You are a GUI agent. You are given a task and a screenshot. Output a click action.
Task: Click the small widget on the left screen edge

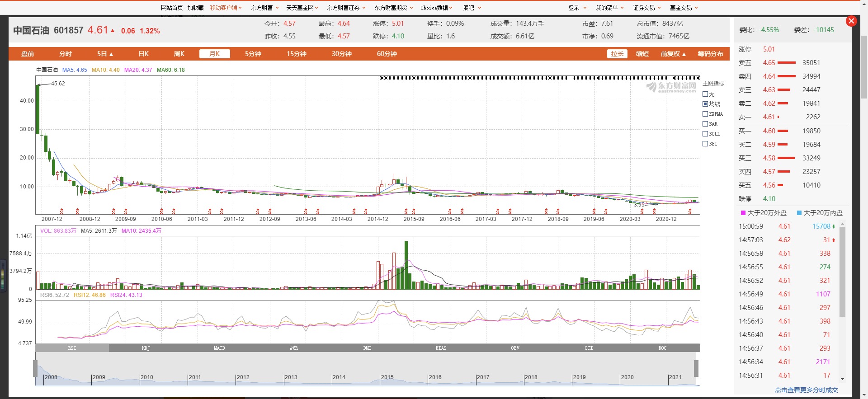(x=3, y=275)
